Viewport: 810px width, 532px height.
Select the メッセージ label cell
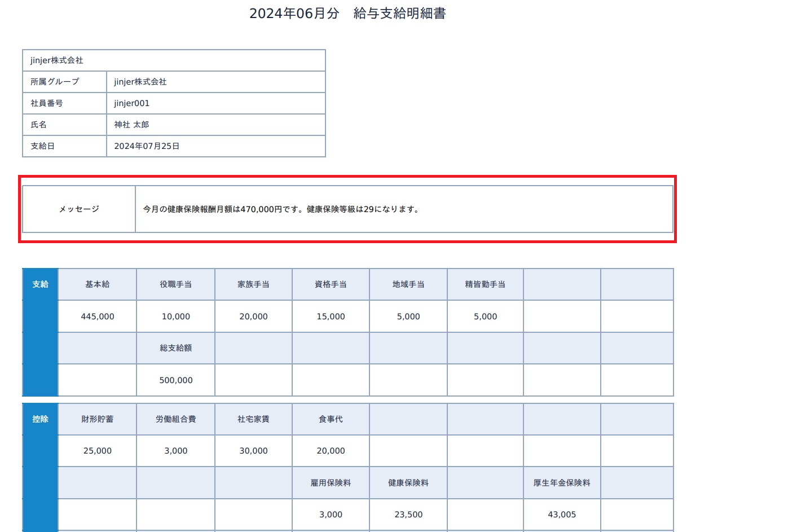point(79,209)
